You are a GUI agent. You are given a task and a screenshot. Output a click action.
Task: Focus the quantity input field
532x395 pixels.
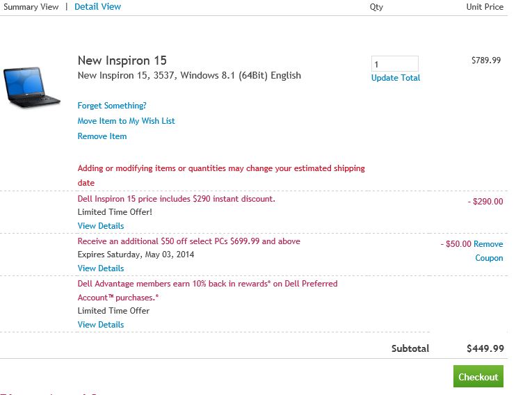394,64
